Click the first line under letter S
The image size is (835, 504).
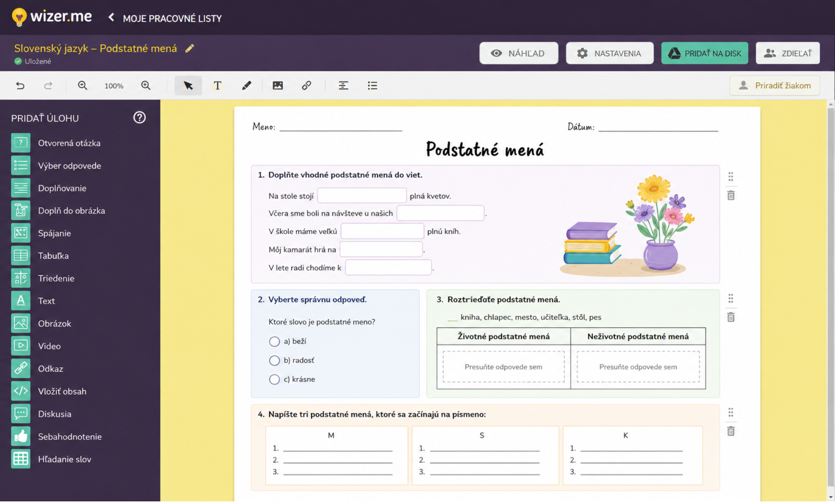(x=485, y=450)
